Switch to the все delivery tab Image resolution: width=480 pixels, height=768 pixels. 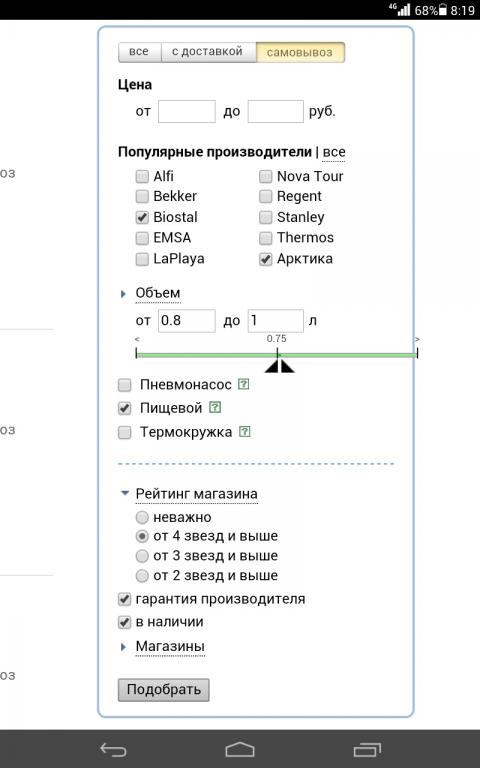139,52
